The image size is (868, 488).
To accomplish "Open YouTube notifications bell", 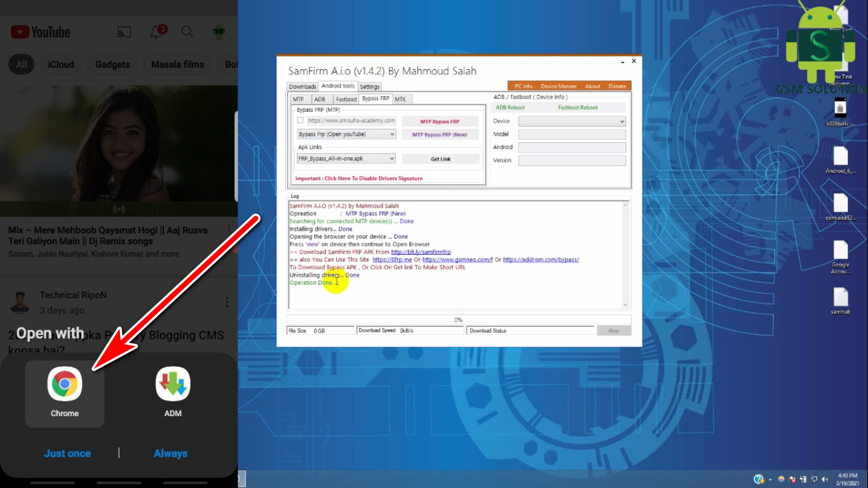I will (156, 31).
